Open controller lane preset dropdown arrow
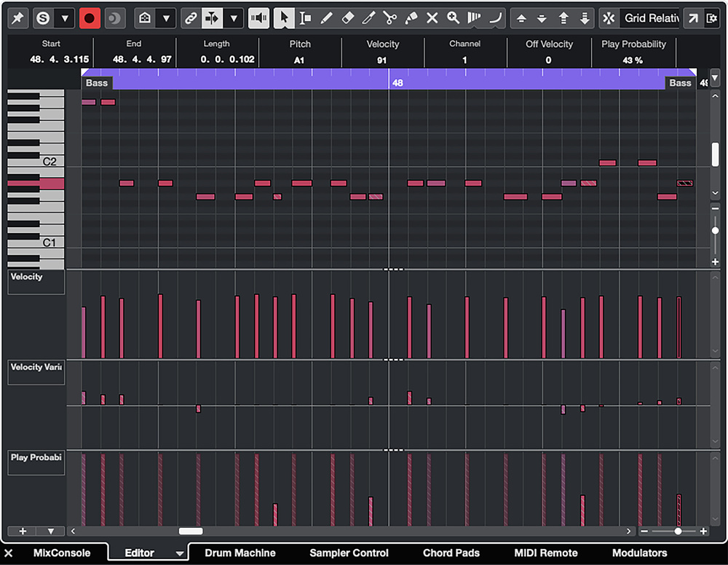The width and height of the screenshot is (728, 565). (50, 532)
